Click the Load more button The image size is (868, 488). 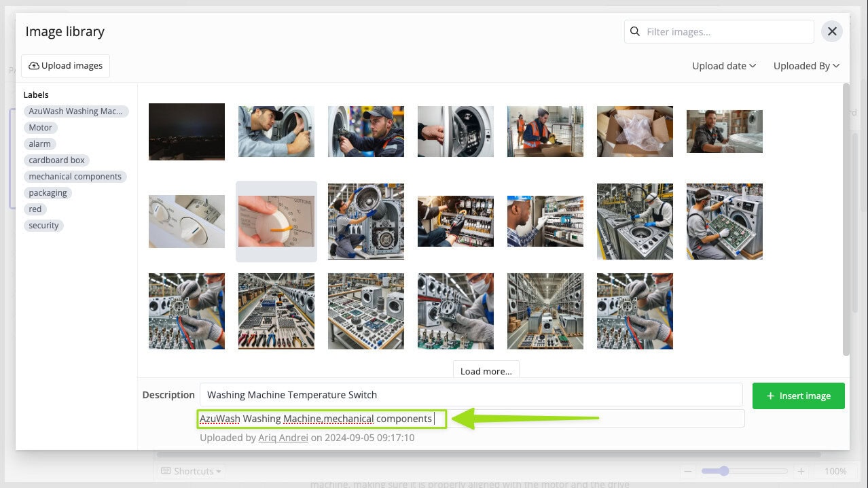coord(486,371)
